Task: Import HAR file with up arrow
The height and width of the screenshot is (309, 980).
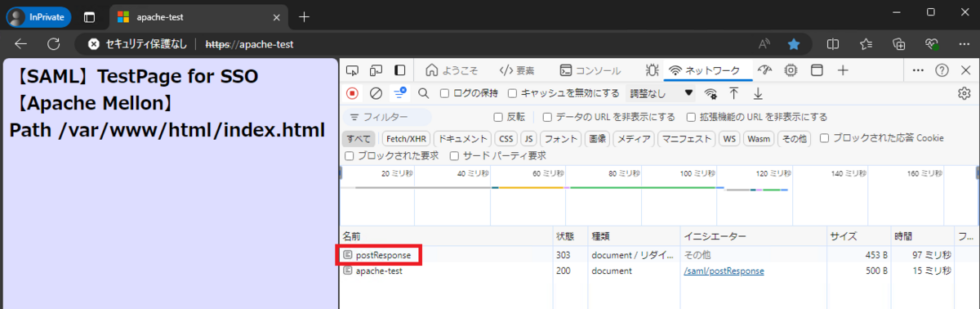Action: click(x=734, y=93)
